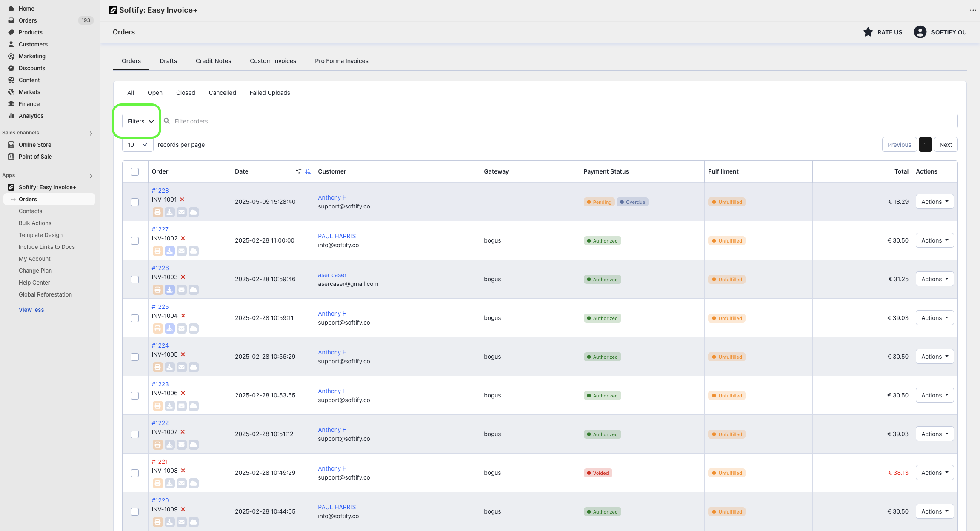Click the email icon for order #1226
This screenshot has width=980, height=531.
click(x=181, y=290)
